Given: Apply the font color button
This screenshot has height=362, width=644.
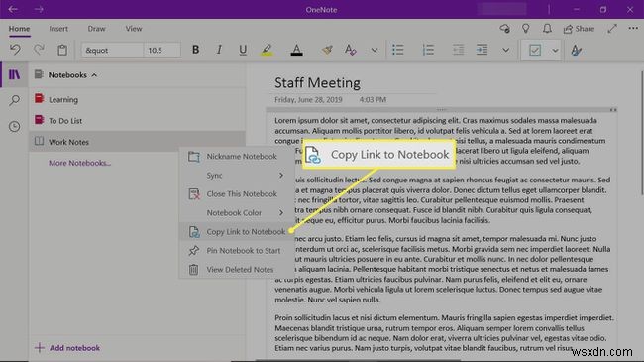Looking at the screenshot, I should click(296, 50).
